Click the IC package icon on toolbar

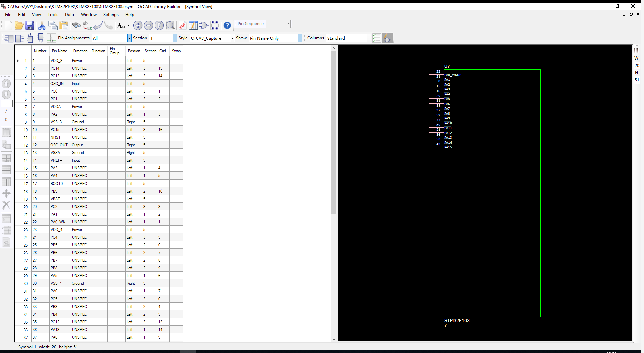pyautogui.click(x=215, y=25)
